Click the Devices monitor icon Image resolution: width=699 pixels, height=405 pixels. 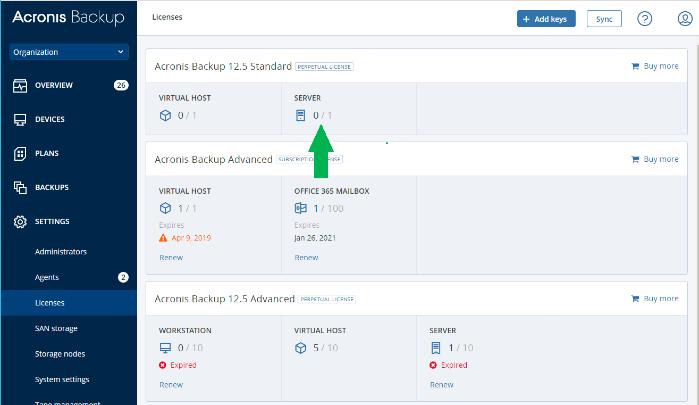20,120
